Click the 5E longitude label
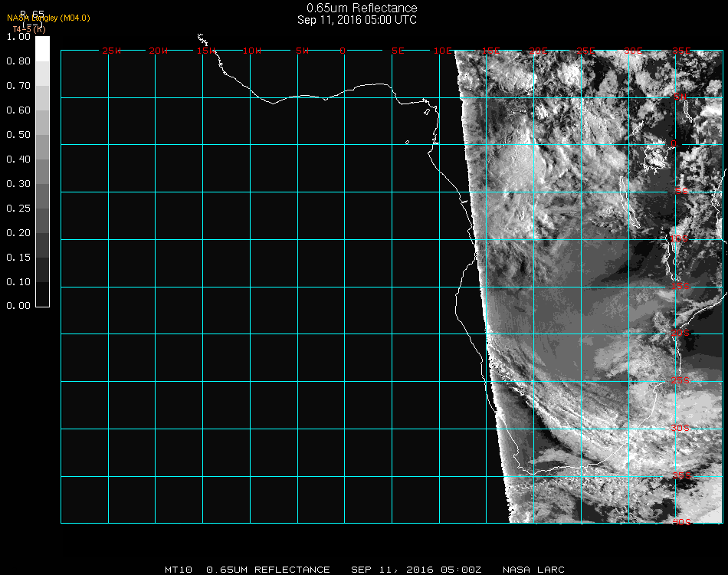 397,51
